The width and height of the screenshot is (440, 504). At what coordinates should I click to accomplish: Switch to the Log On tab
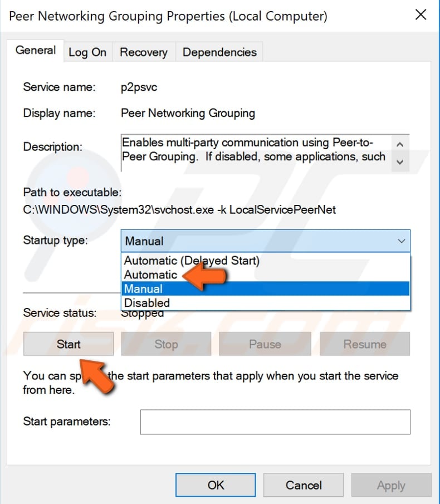[x=87, y=52]
